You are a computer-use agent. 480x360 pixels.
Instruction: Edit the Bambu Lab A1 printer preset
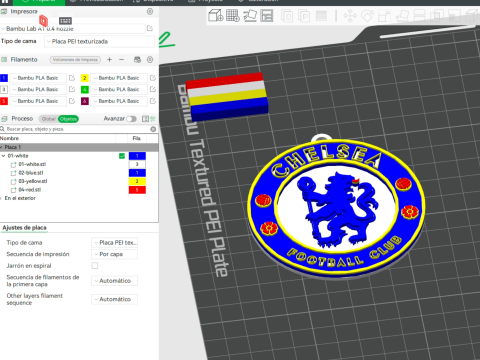pos(150,29)
